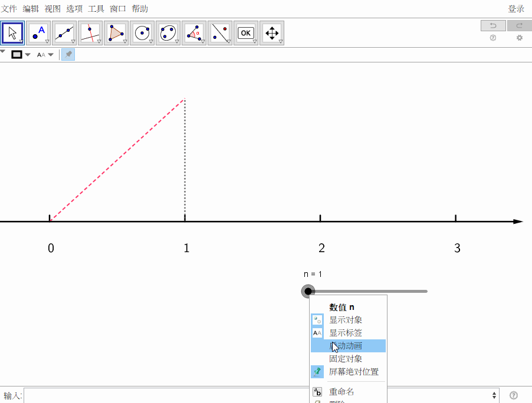Open the 视图 menu

pos(52,9)
